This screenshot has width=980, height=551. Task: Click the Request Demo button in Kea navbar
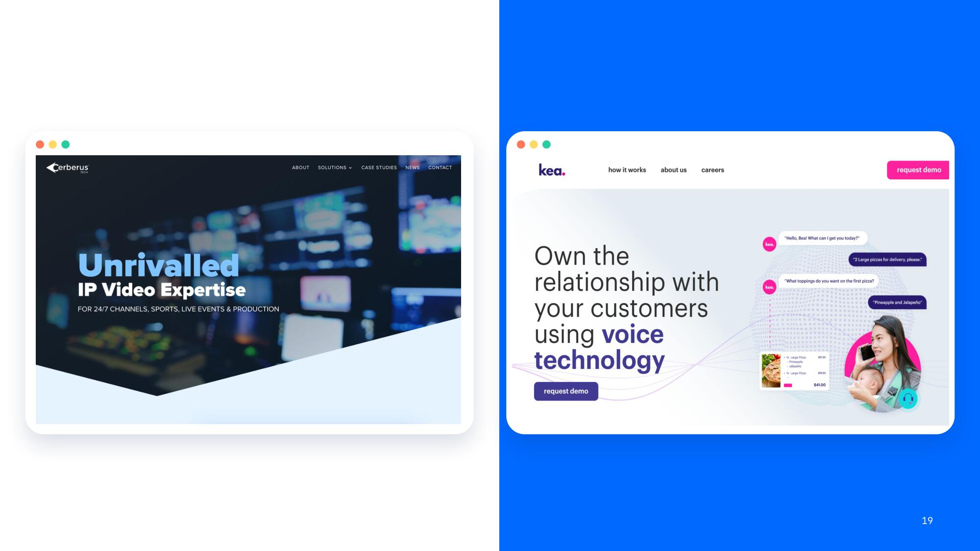918,169
